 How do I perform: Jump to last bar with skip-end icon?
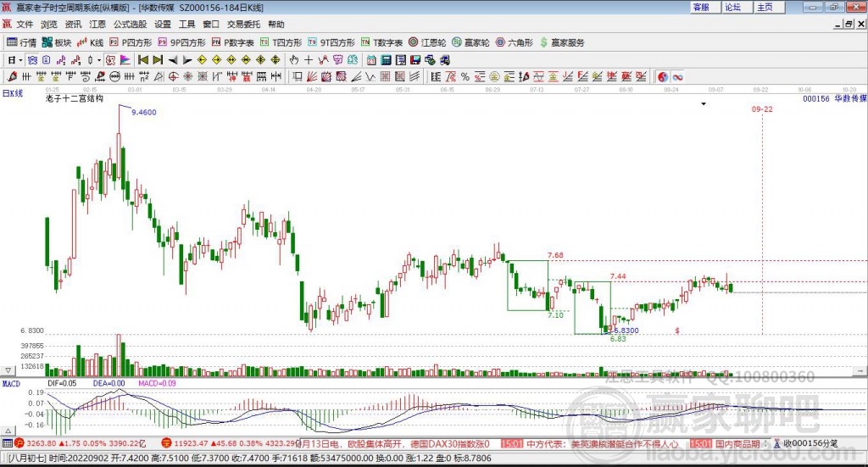tap(158, 60)
